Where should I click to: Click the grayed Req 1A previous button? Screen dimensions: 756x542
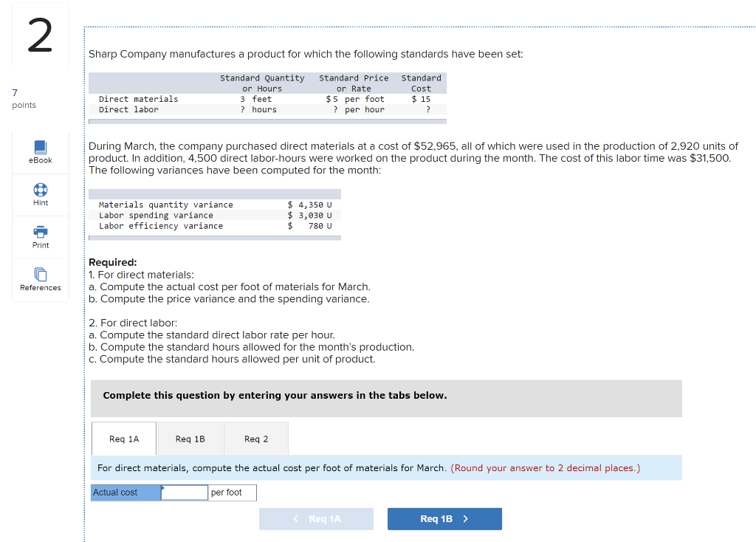(316, 518)
